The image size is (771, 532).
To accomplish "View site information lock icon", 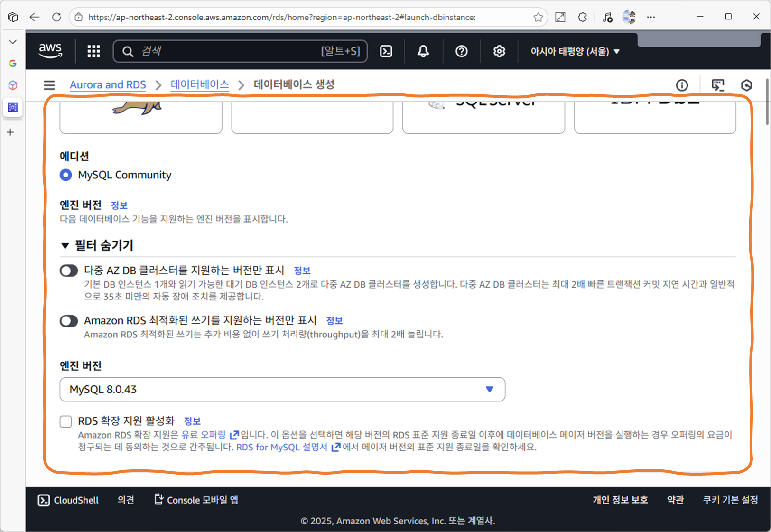I will (79, 17).
